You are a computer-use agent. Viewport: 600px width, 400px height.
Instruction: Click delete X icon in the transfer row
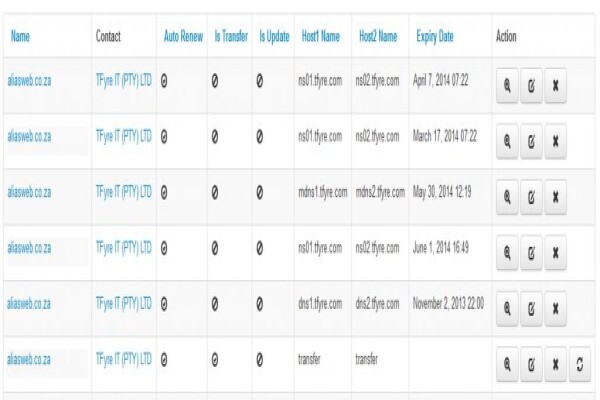click(555, 364)
